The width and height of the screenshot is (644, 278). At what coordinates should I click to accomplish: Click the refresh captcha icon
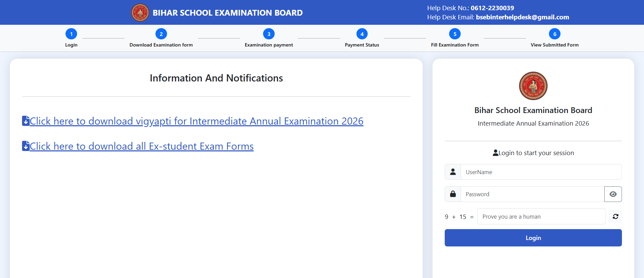(615, 217)
